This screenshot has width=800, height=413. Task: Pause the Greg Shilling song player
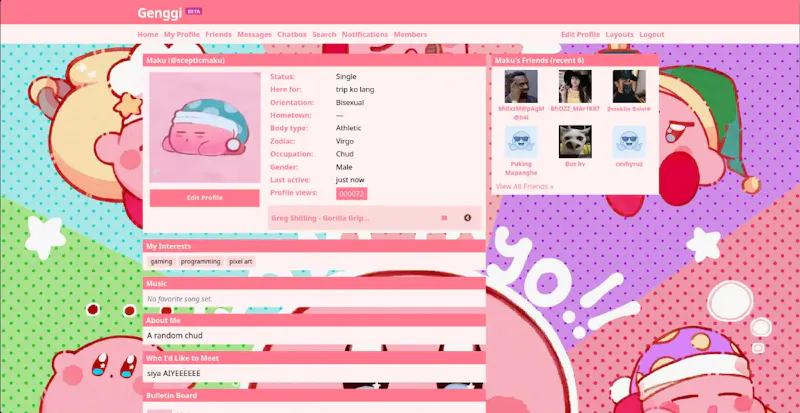coord(444,218)
